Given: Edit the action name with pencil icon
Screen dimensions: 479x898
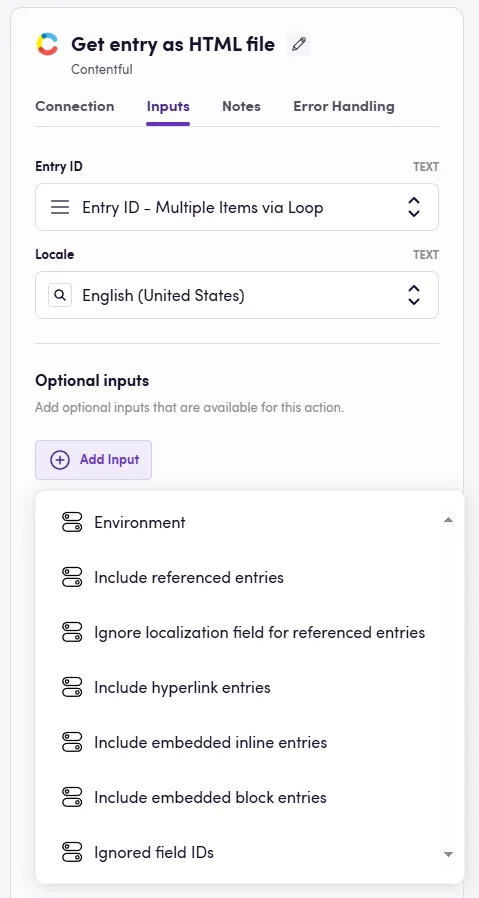Looking at the screenshot, I should click(x=299, y=44).
